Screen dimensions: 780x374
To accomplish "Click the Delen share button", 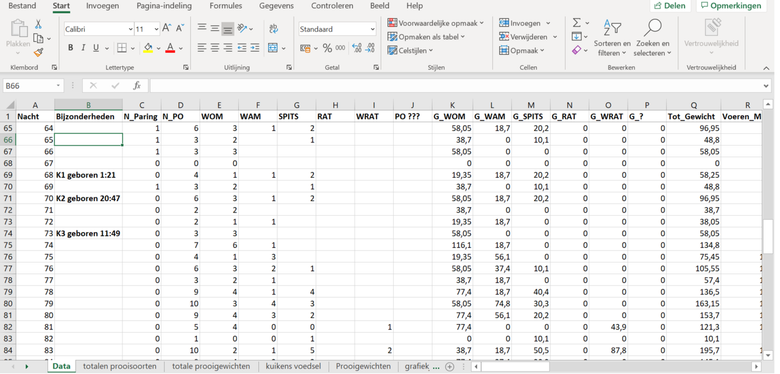I will pyautogui.click(x=670, y=6).
